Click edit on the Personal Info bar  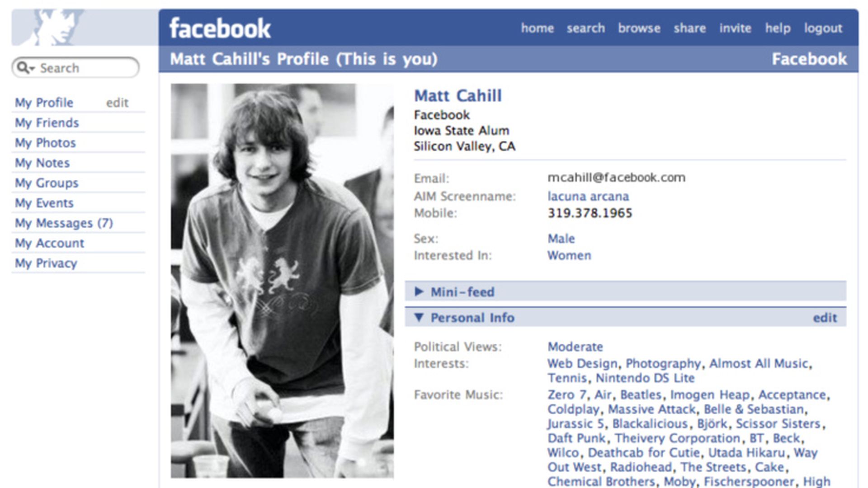825,318
